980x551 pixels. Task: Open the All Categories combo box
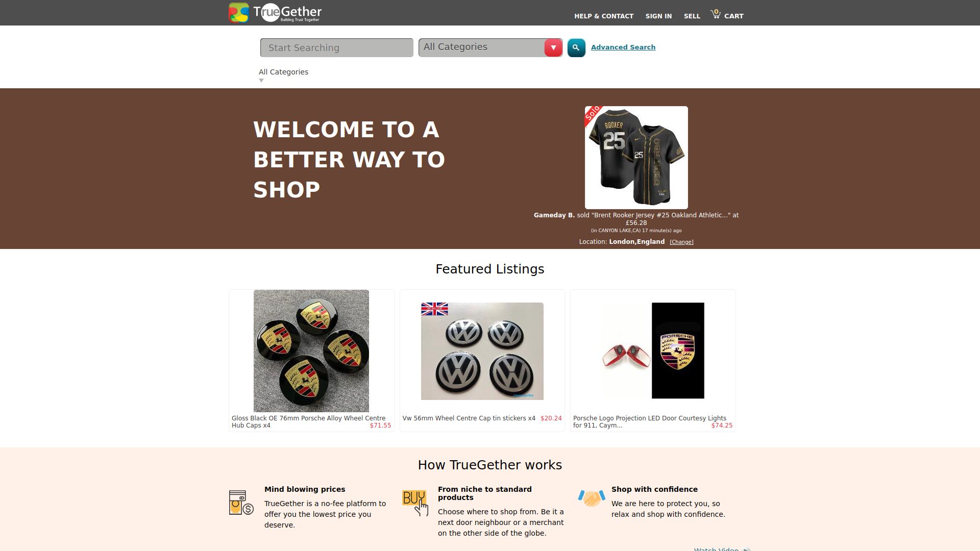[490, 47]
